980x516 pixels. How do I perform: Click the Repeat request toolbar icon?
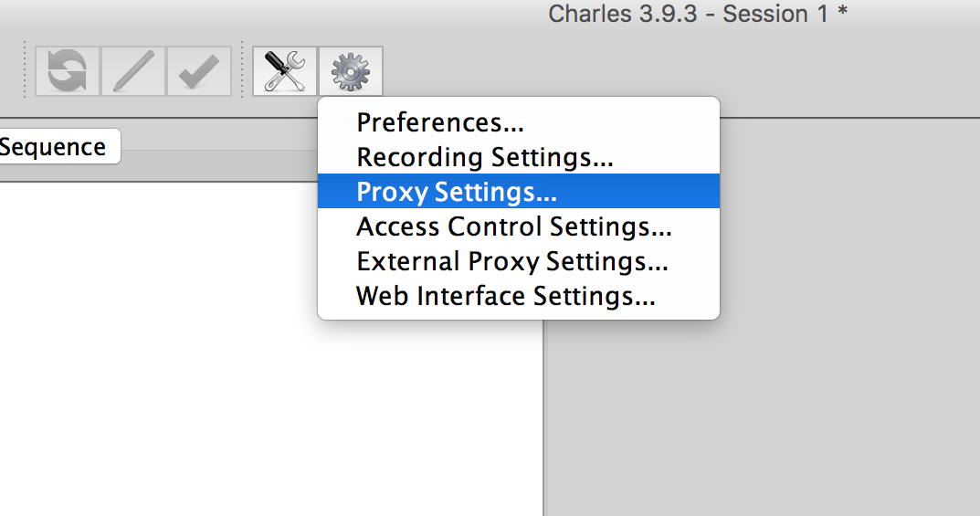point(68,71)
